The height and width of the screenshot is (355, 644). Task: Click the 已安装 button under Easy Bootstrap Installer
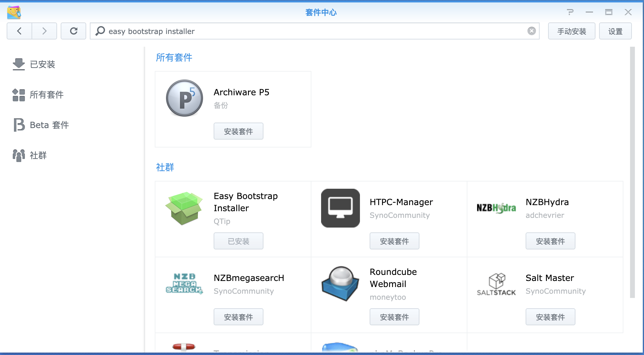point(239,241)
